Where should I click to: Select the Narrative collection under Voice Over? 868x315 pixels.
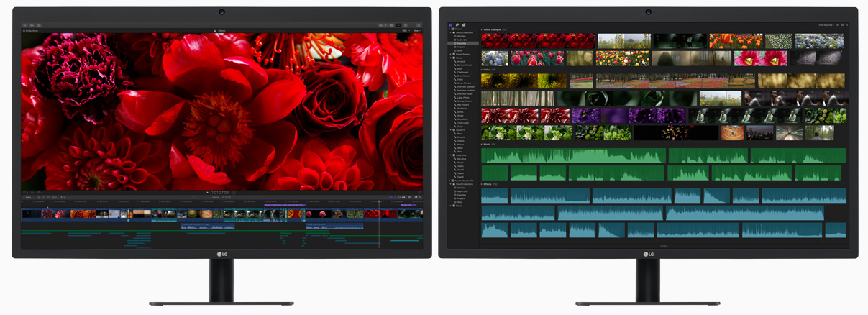click(x=463, y=159)
